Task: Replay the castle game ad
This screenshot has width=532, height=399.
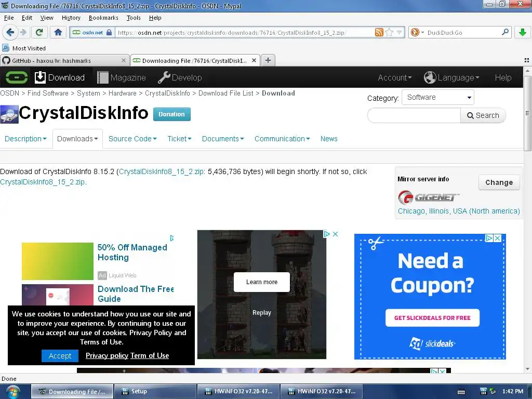Action: [x=262, y=312]
